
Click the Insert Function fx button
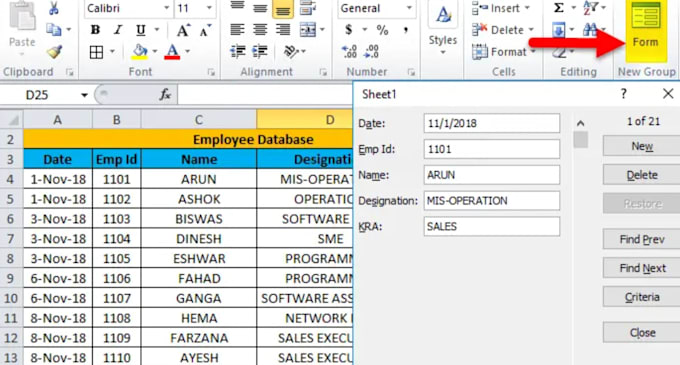(x=165, y=94)
